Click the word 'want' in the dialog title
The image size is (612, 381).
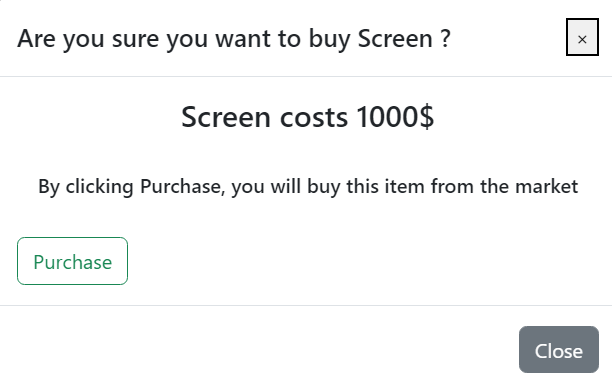tap(243, 39)
